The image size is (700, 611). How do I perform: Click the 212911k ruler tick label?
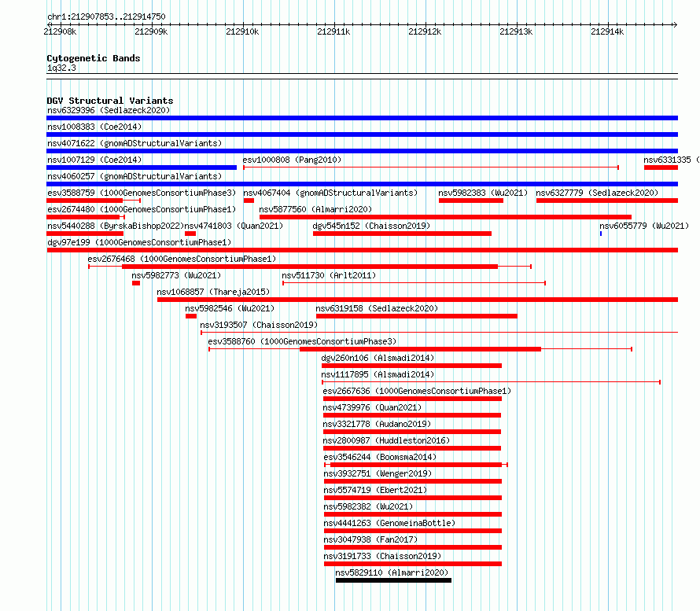tap(333, 31)
